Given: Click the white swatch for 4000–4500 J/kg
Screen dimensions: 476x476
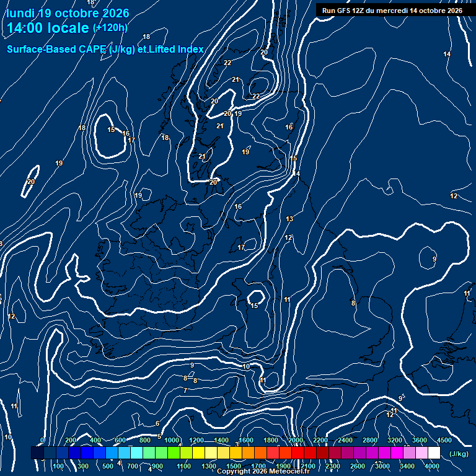Looking at the screenshot, I should (434, 452).
